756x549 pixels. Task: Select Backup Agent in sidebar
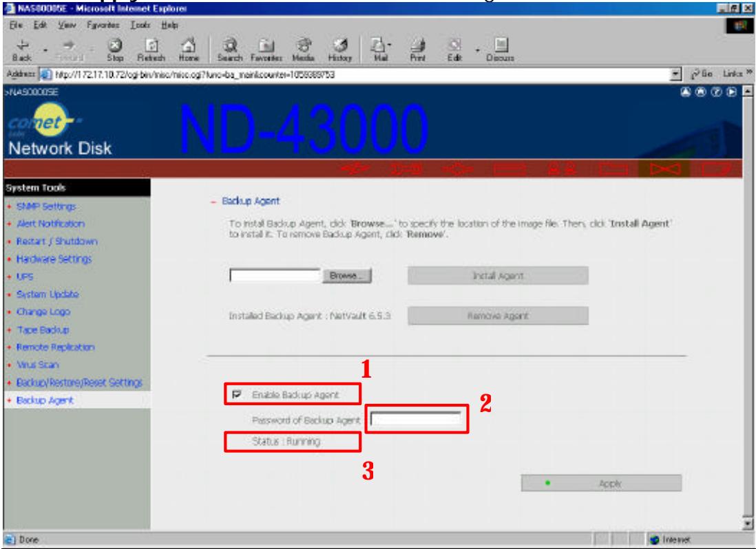pyautogui.click(x=45, y=400)
